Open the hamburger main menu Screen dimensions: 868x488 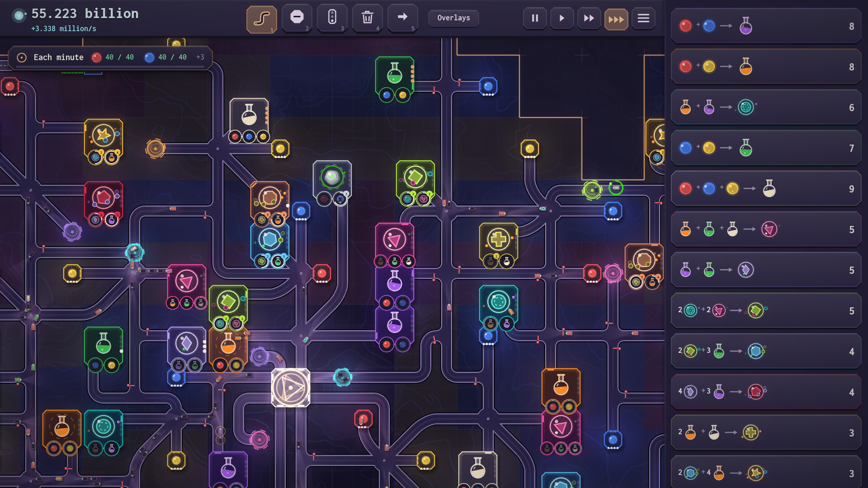point(643,19)
